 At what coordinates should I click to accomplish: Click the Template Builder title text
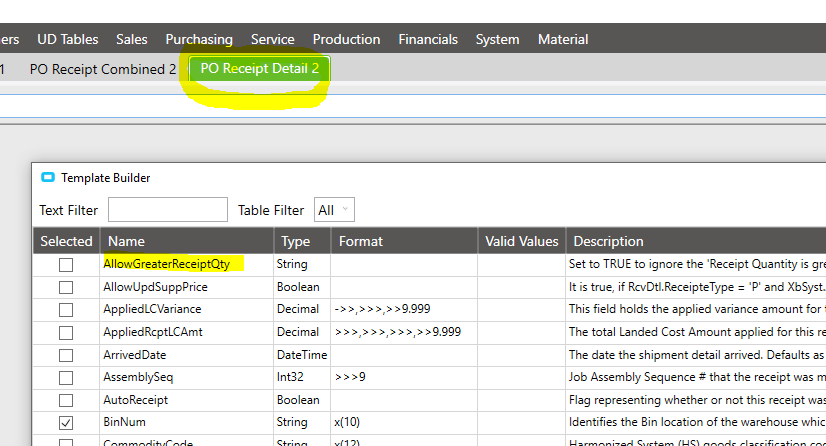click(105, 178)
